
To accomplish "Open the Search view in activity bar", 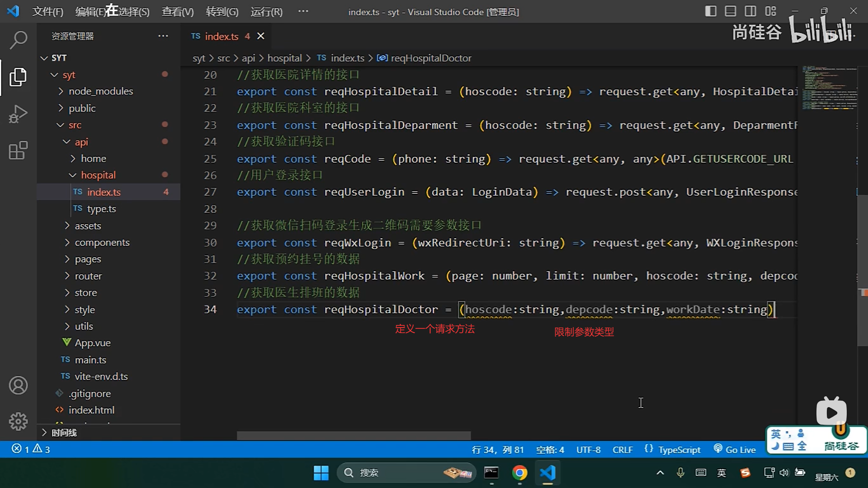I will click(18, 40).
